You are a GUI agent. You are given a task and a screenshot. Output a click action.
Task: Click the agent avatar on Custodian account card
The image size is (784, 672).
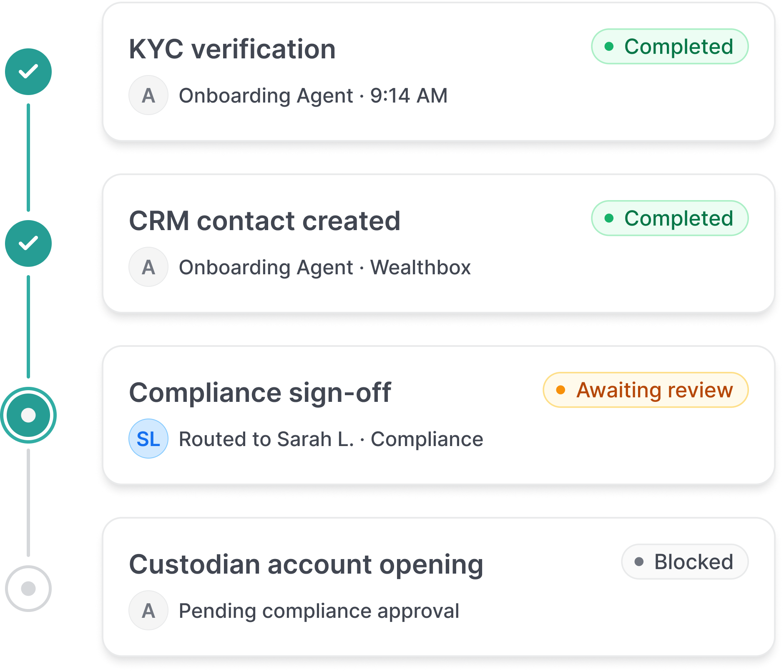click(148, 611)
